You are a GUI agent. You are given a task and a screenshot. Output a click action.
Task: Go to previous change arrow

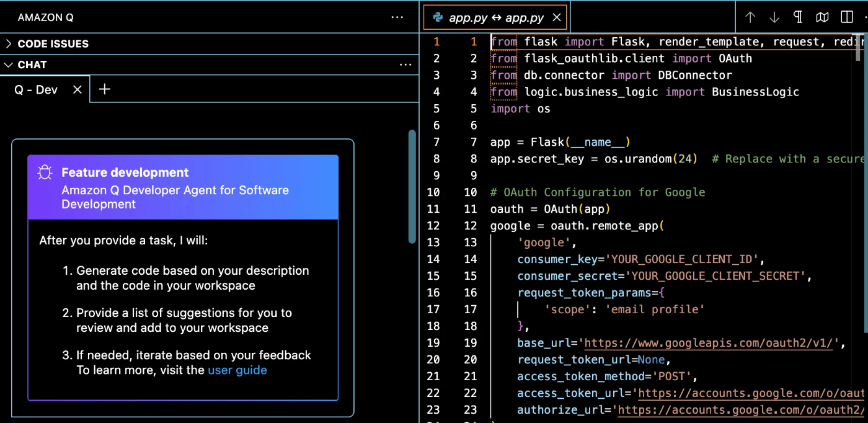[x=750, y=17]
